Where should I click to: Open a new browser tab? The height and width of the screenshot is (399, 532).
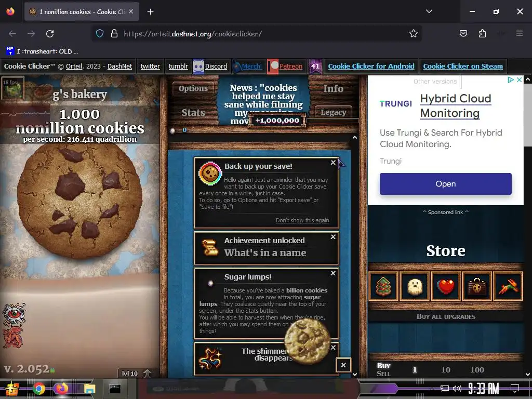coord(150,12)
